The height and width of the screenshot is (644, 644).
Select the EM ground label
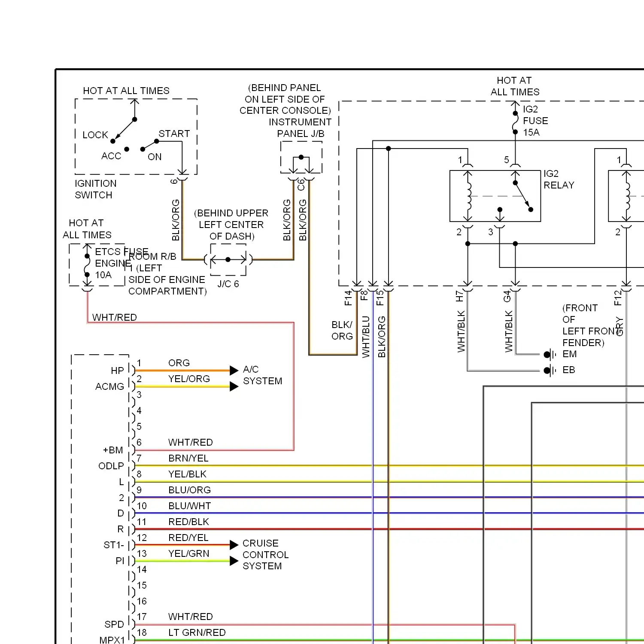(570, 354)
